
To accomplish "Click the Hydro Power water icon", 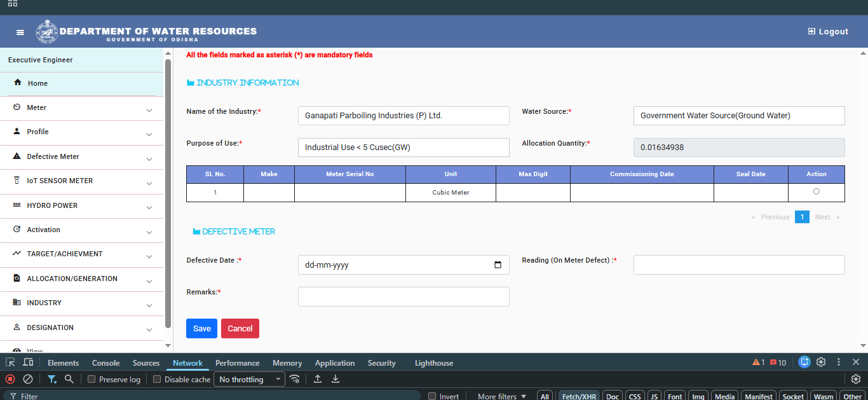I will tap(17, 205).
